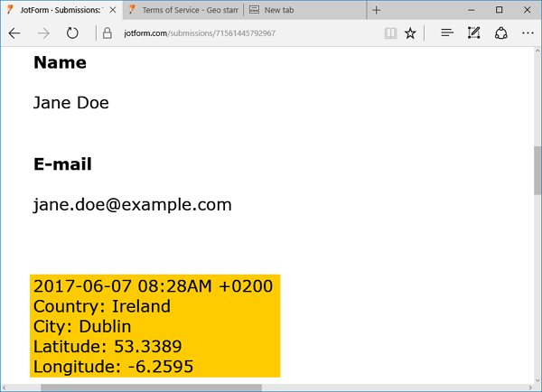
Task: Make a web note
Action: point(473,33)
